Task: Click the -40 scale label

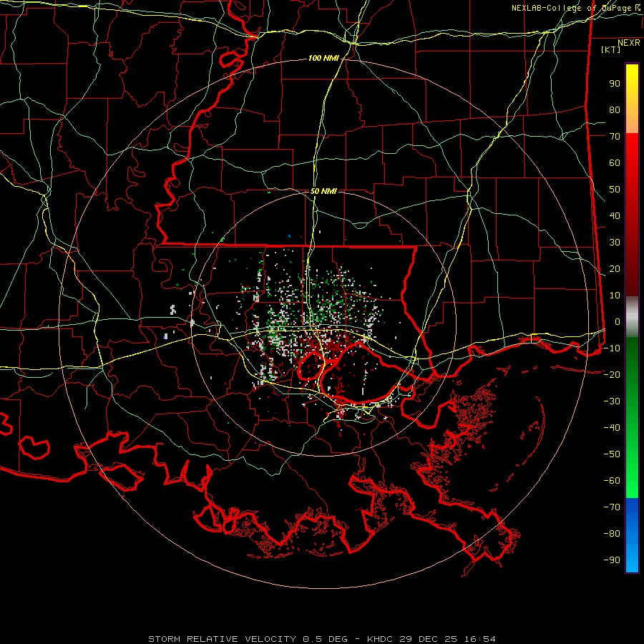Action: (x=612, y=428)
